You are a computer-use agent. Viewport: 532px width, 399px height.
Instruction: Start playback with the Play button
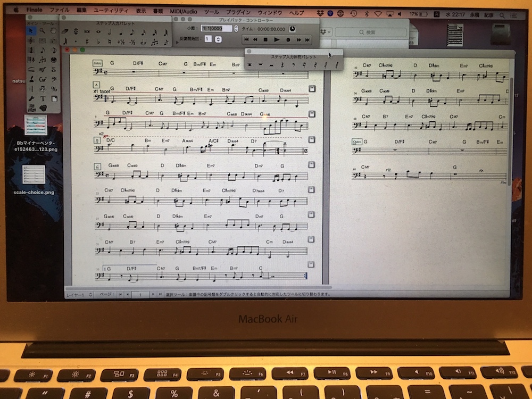click(x=277, y=40)
